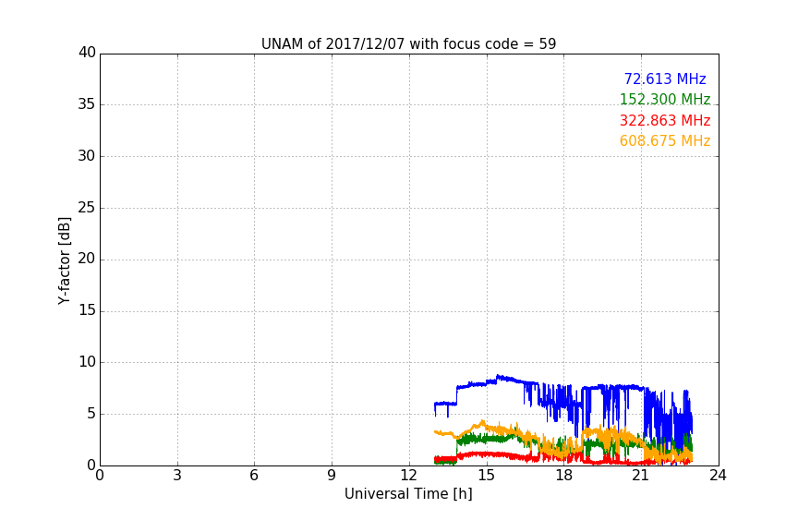Click the x-axis tick label '21'
The width and height of the screenshot is (798, 532).
point(641,476)
